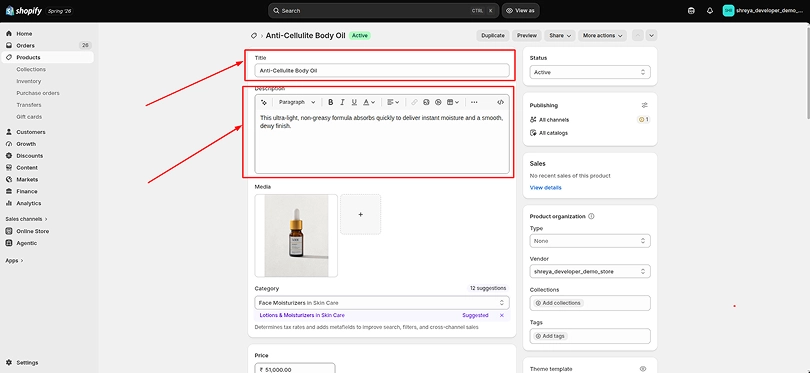810x373 pixels.
Task: Expand Sales channels section
Action: pos(26,219)
